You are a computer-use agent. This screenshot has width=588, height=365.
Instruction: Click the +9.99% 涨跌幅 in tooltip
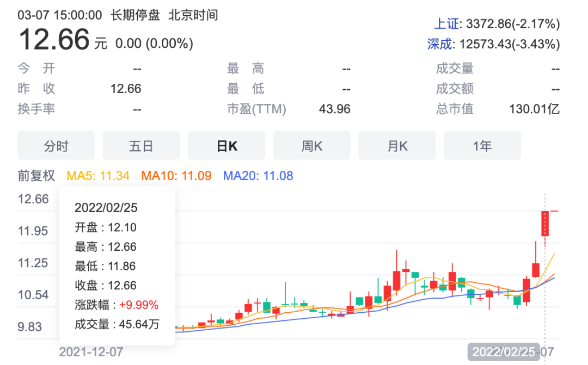[x=139, y=305]
